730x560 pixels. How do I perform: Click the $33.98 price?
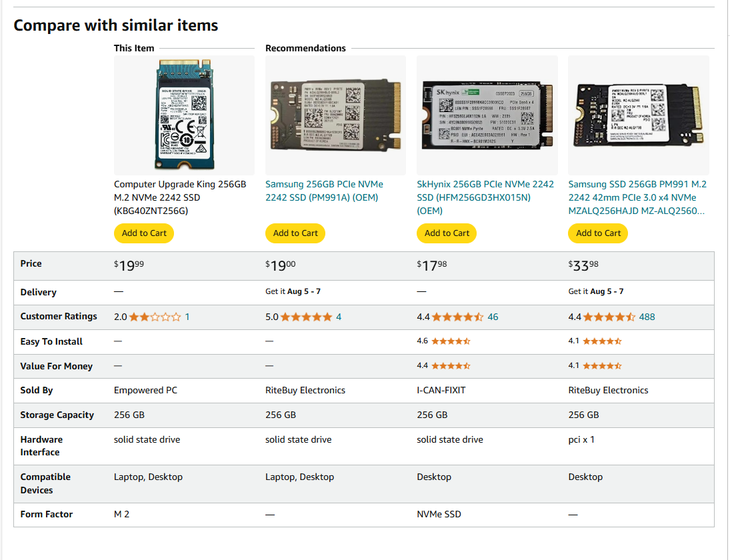pyautogui.click(x=583, y=265)
